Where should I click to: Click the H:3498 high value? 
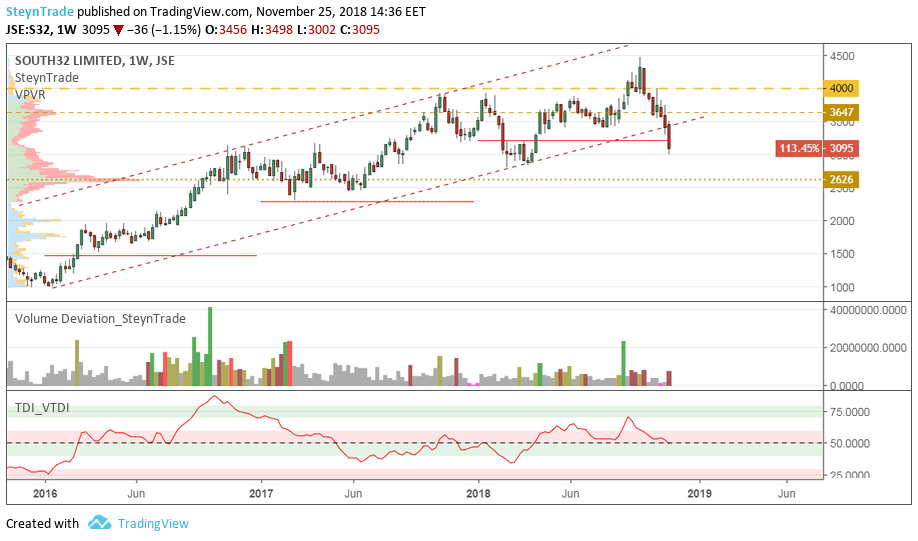pos(272,29)
